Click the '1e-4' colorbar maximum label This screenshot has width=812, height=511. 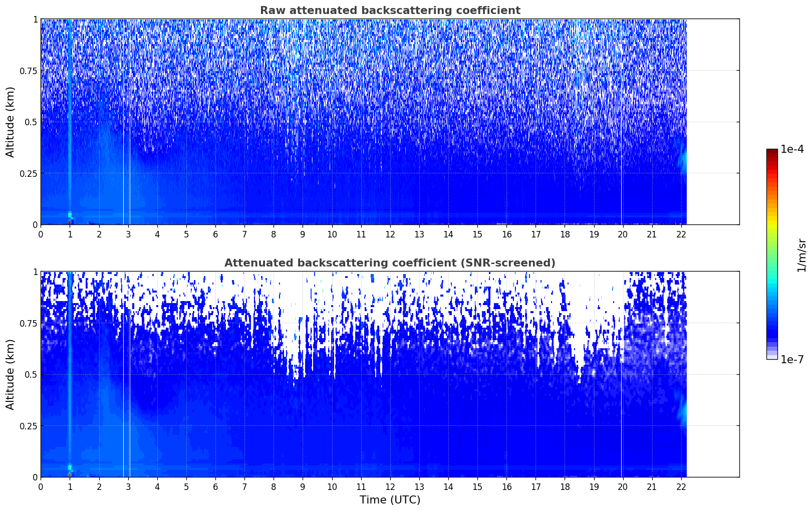792,149
